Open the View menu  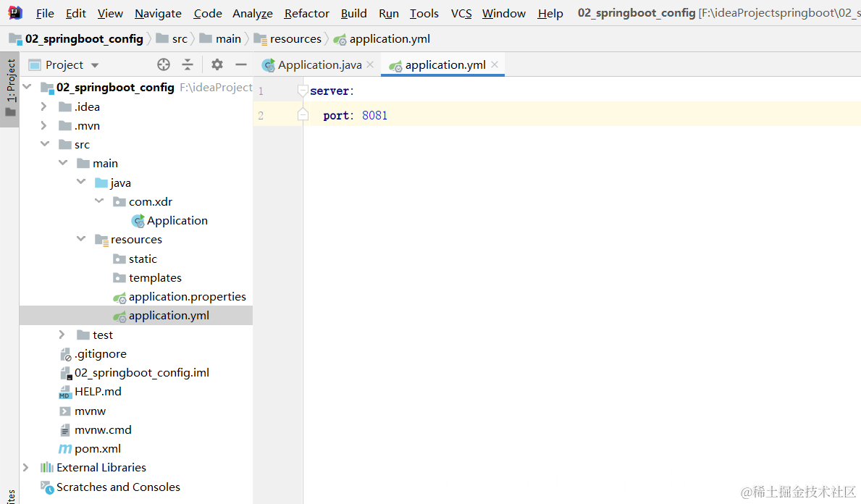tap(110, 13)
